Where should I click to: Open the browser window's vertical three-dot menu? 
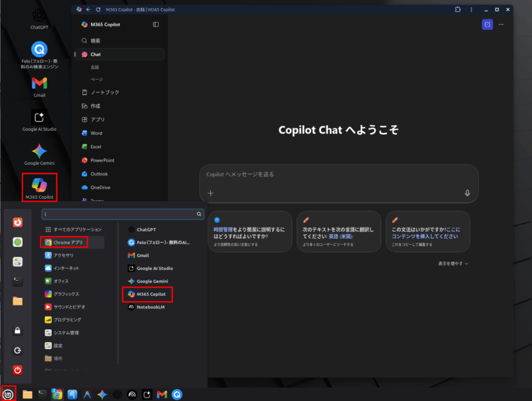[x=471, y=9]
